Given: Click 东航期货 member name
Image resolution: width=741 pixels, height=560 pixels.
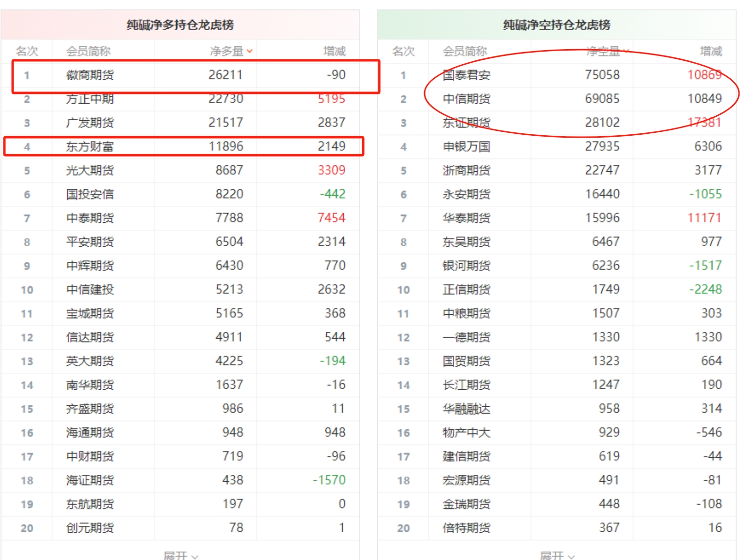Looking at the screenshot, I should [x=90, y=504].
